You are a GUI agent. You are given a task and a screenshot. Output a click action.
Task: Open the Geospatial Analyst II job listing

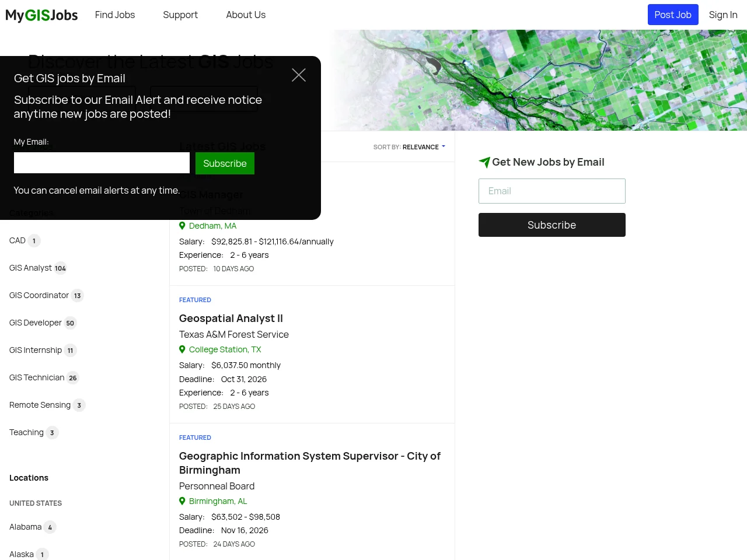pos(231,318)
